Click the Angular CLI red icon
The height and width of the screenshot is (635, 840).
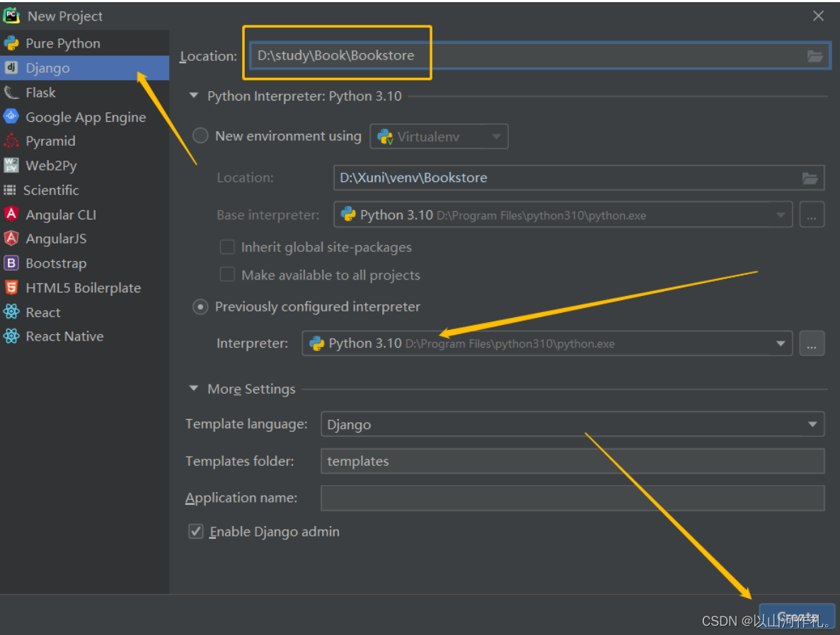tap(11, 214)
